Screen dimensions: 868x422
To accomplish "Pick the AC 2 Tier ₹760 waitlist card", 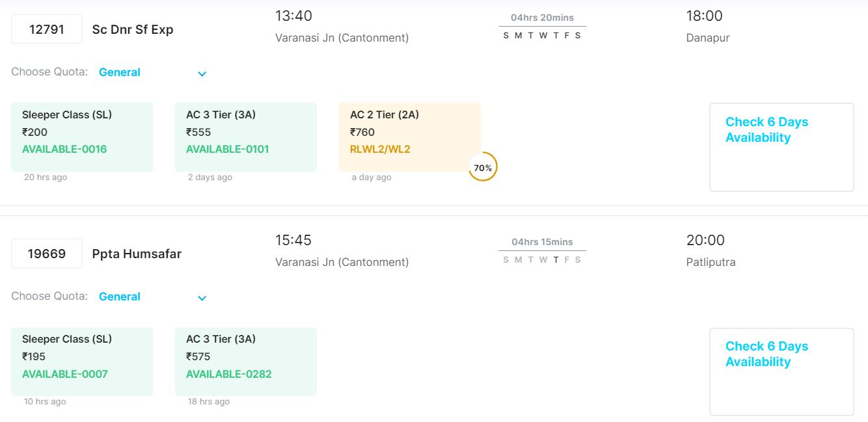I will [x=410, y=137].
